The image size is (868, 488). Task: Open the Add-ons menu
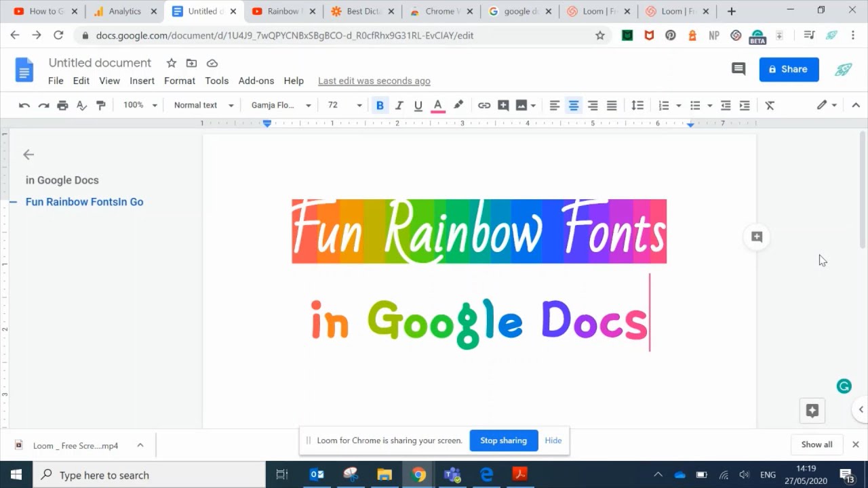point(256,81)
